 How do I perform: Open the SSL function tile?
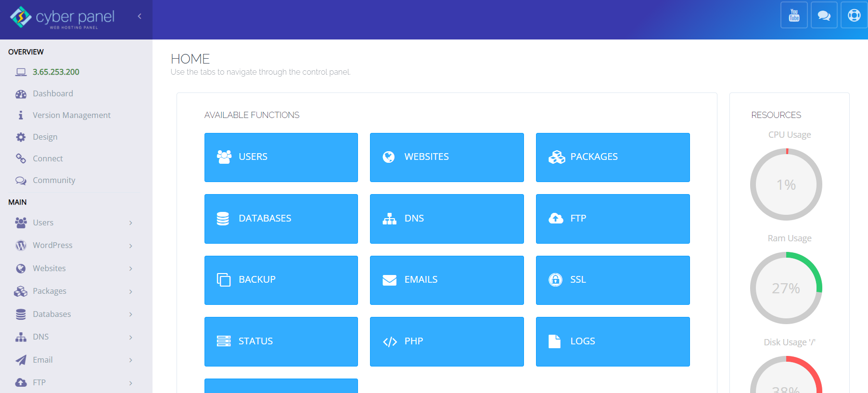coord(613,280)
